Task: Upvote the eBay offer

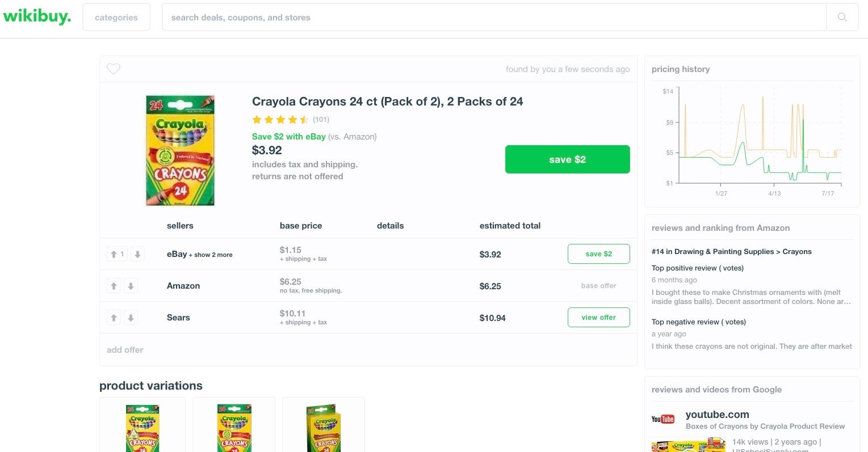Action: 114,254
